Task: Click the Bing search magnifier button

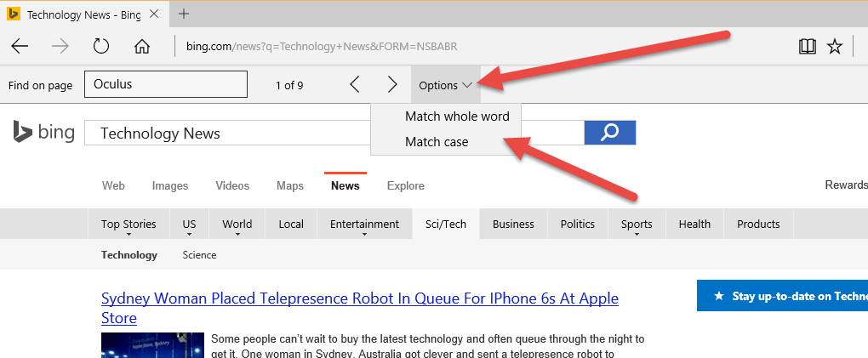Action: tap(610, 133)
